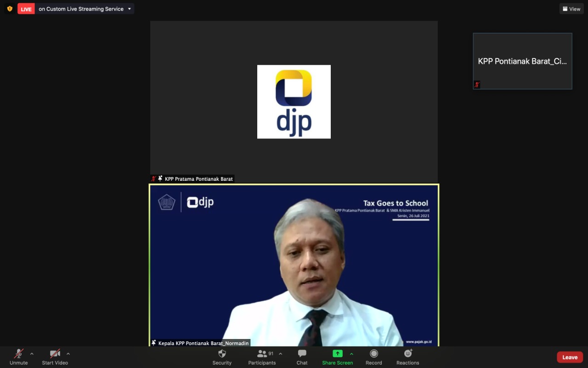Leave the meeting
Screen dimensions: 588x368
[x=570, y=357]
